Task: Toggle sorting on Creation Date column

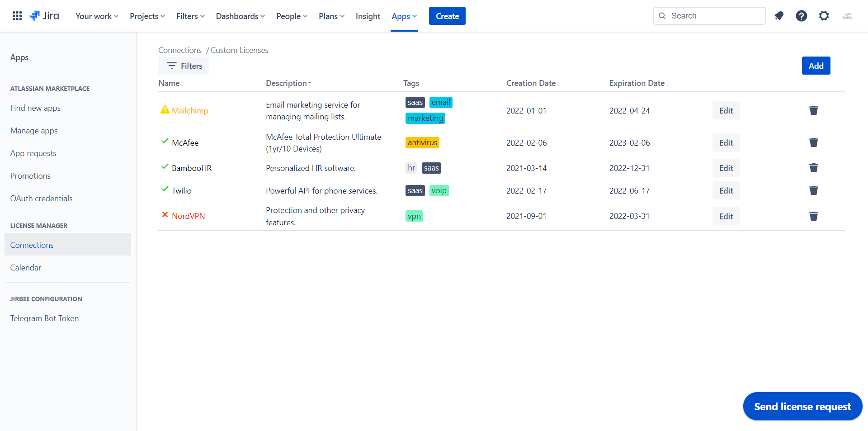Action: point(532,83)
